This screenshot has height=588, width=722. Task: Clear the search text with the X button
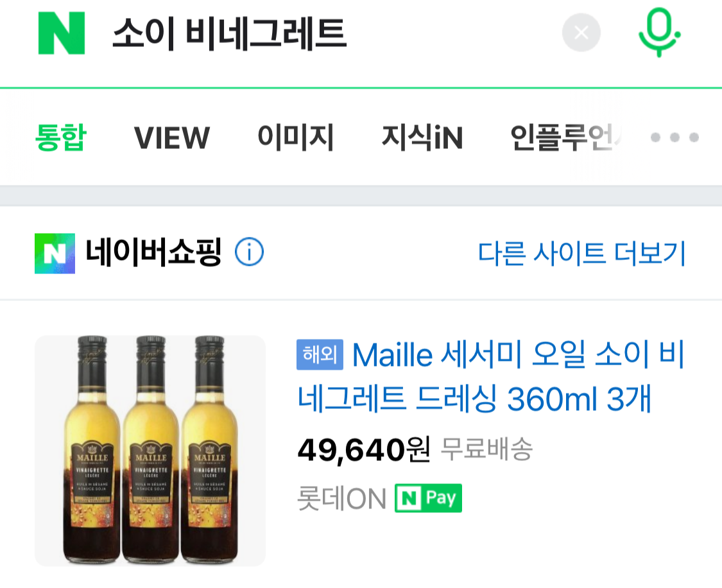point(581,33)
